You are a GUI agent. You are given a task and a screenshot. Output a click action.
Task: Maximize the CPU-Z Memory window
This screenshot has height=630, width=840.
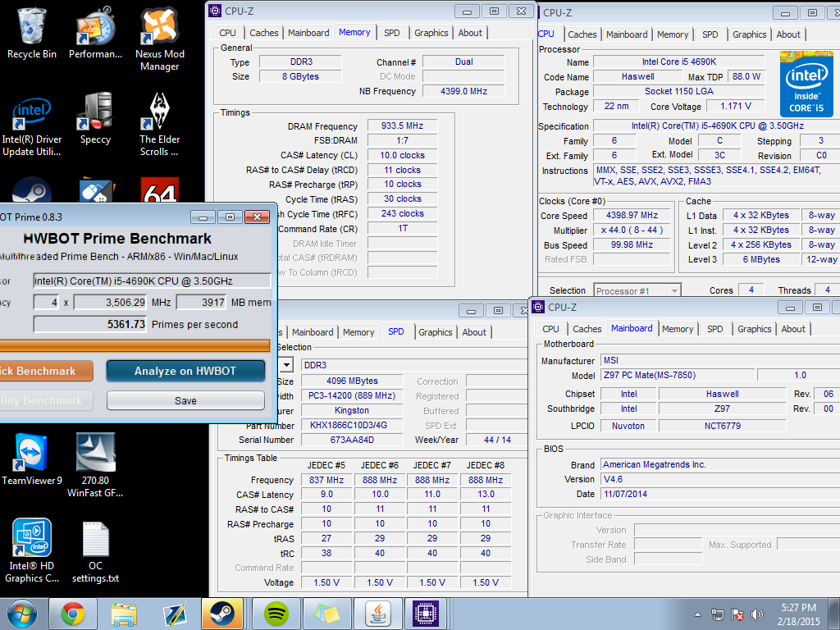[x=494, y=11]
